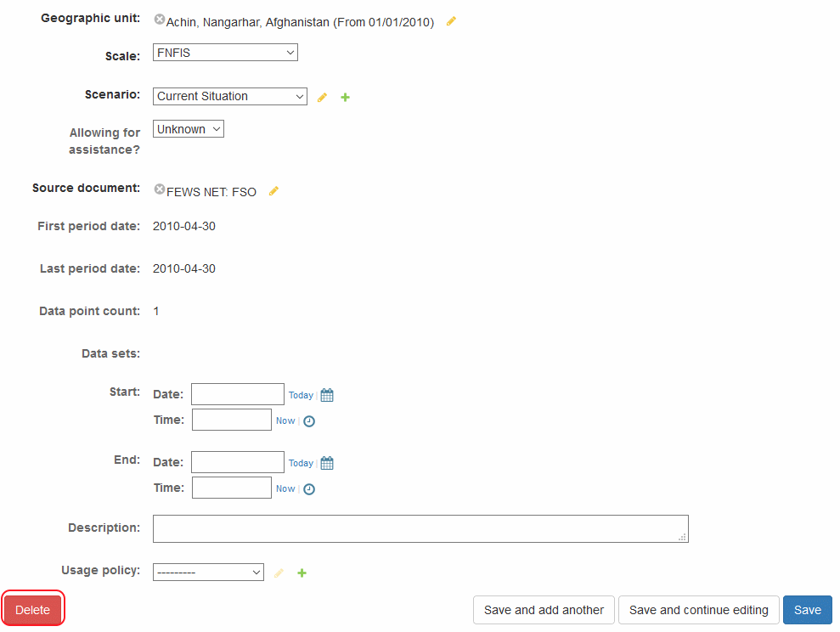Open the Allowing for assistance dropdown
The height and width of the screenshot is (632, 840).
189,129
